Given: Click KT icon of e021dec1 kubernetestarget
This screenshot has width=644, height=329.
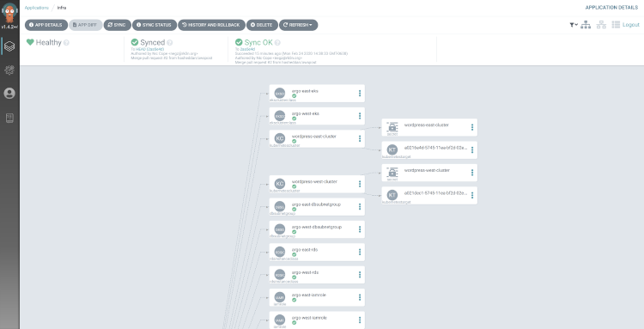Looking at the screenshot, I should [392, 195].
